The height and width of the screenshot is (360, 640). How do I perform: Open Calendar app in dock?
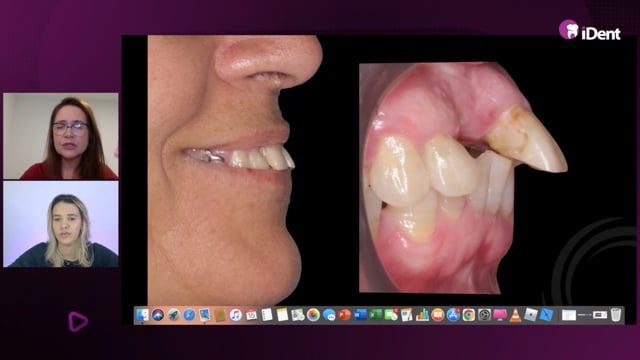click(x=251, y=315)
